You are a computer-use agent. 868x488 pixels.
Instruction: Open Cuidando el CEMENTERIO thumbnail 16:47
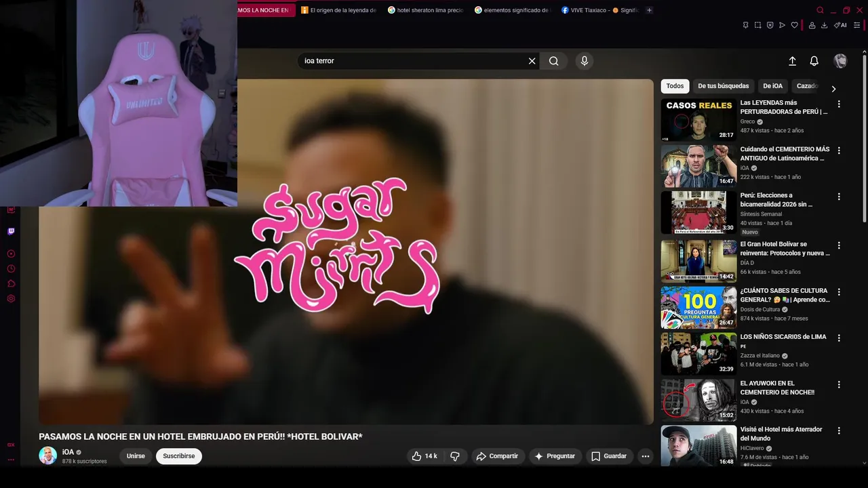(x=698, y=166)
